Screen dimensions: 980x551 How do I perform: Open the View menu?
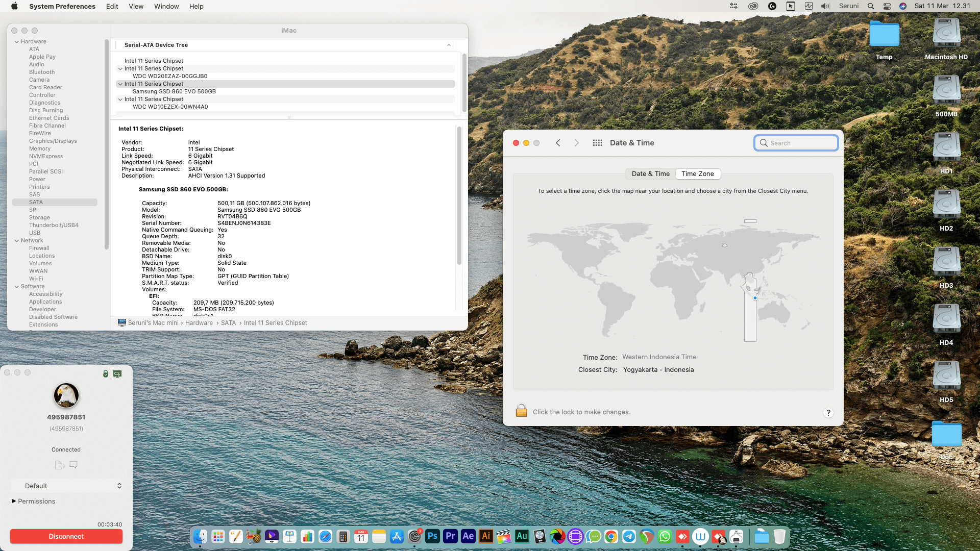136,6
